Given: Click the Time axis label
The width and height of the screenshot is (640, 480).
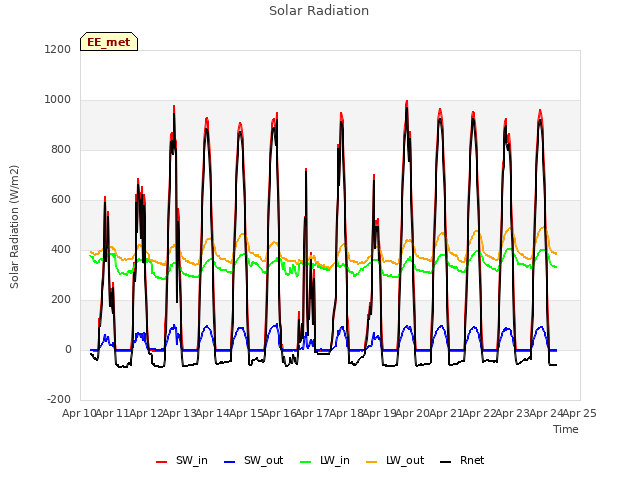Looking at the screenshot, I should [x=566, y=429].
